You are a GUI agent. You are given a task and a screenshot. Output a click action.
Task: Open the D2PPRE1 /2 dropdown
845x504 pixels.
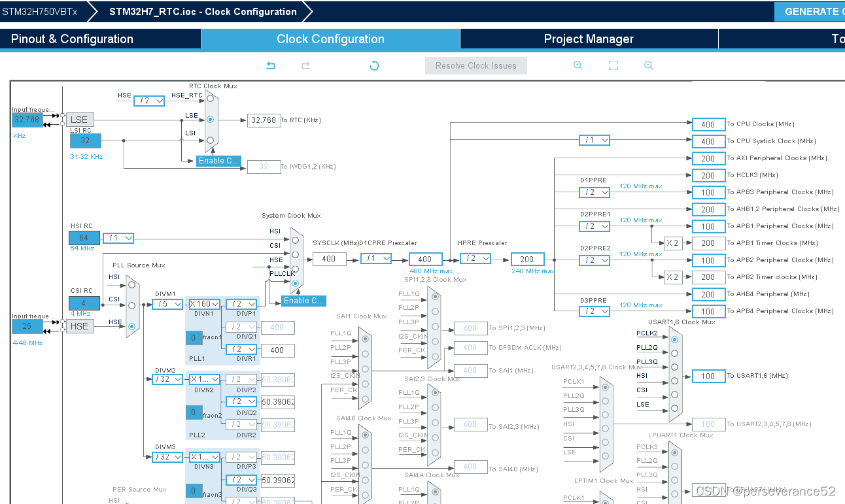click(595, 226)
